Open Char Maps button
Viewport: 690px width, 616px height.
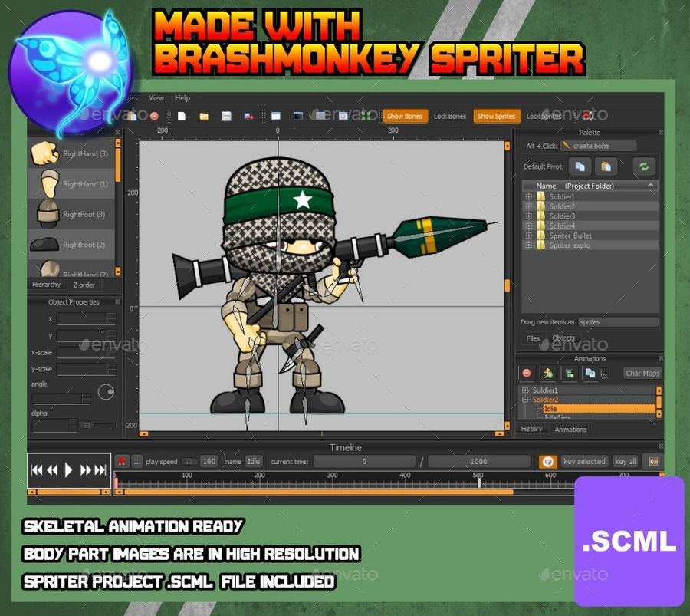click(642, 374)
